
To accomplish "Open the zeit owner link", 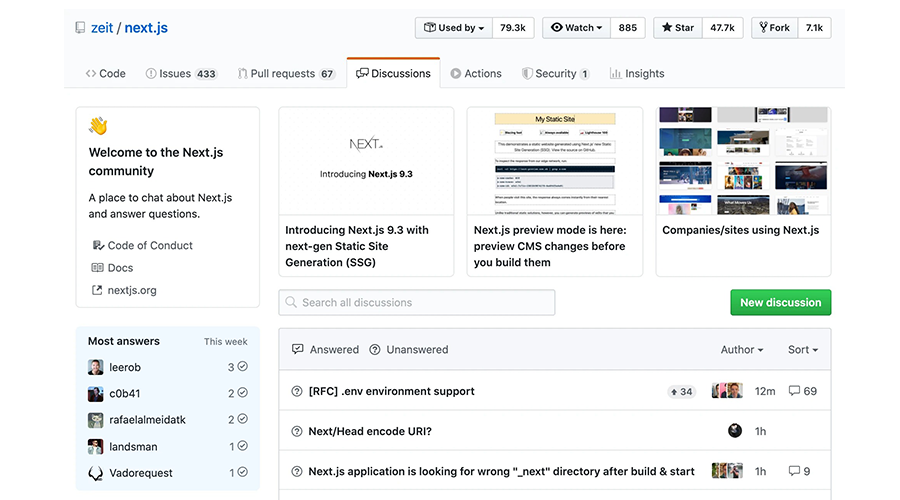I will (102, 28).
